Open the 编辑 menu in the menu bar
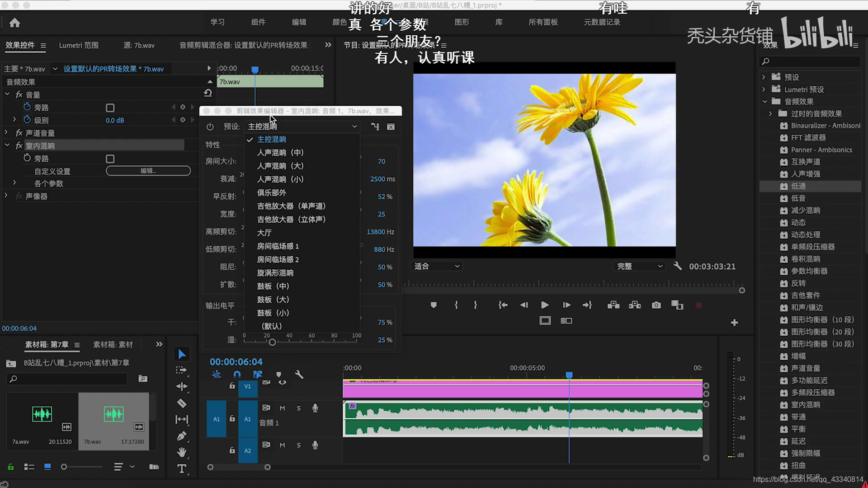The height and width of the screenshot is (488, 868). click(298, 22)
